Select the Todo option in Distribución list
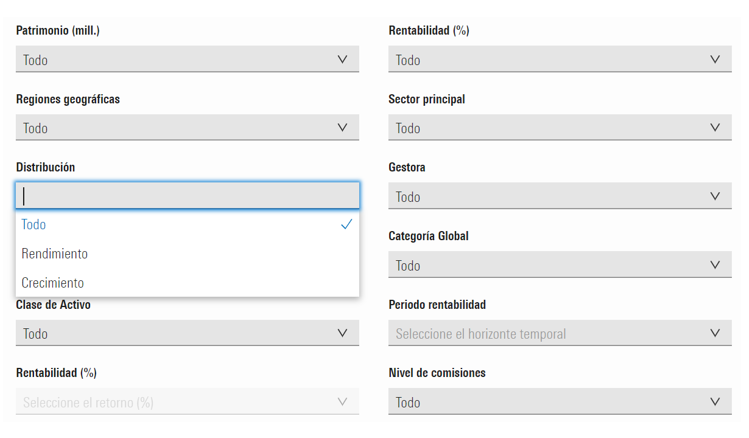This screenshot has height=438, width=749. (150, 225)
